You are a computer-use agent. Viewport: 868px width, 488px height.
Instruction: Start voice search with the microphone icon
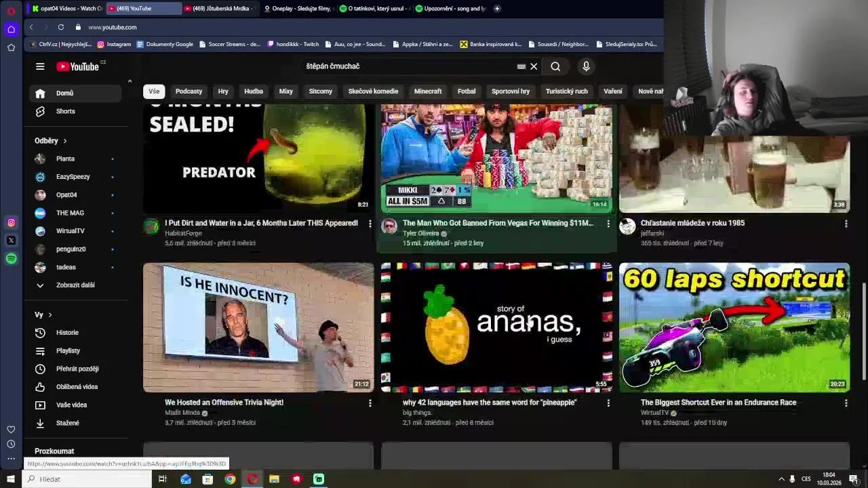click(x=586, y=66)
